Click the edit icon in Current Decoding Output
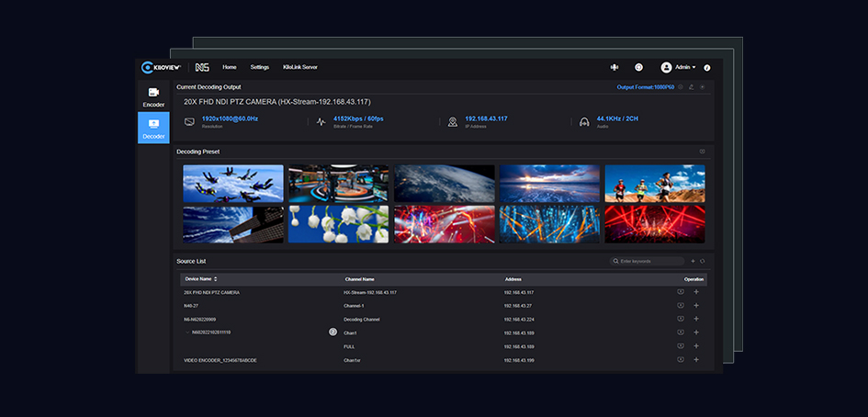Screen dimensions: 868x417 coord(692,87)
